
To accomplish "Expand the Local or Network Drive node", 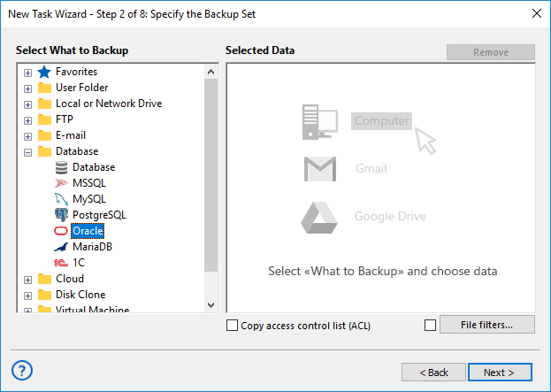I will point(27,104).
